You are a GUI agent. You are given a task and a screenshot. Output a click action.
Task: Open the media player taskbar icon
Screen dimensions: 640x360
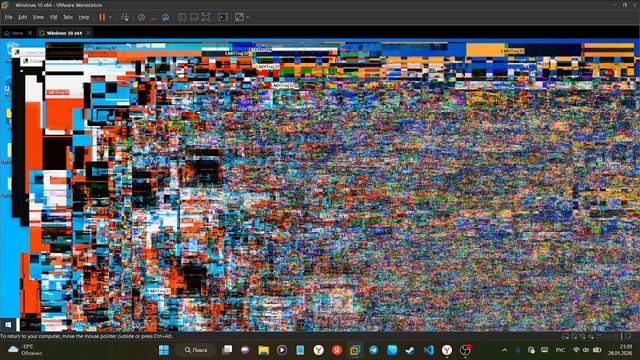(x=282, y=350)
